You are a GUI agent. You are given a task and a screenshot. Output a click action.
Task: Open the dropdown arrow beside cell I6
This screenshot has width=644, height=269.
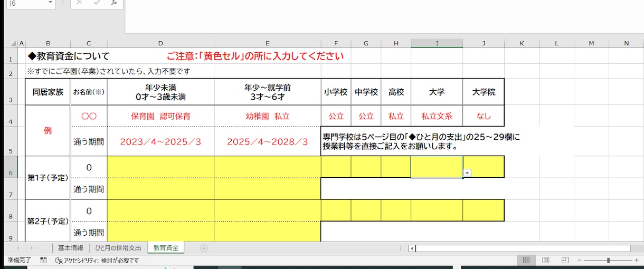coord(467,173)
